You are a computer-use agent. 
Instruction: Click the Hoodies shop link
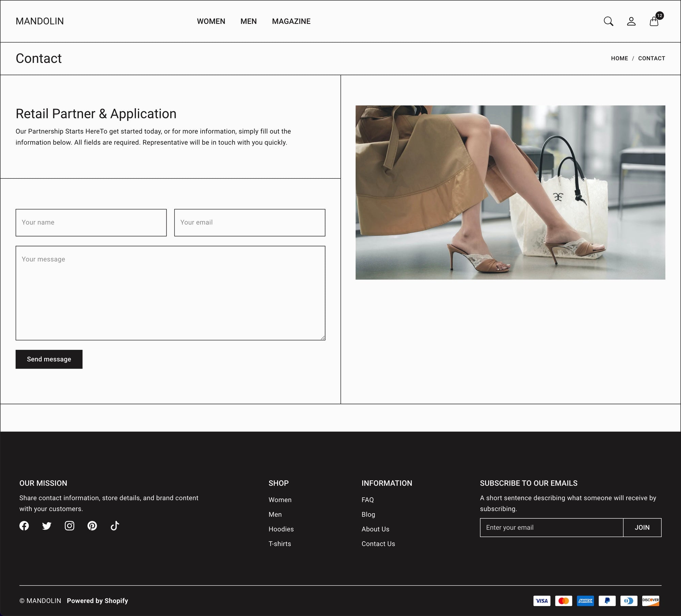coord(281,529)
